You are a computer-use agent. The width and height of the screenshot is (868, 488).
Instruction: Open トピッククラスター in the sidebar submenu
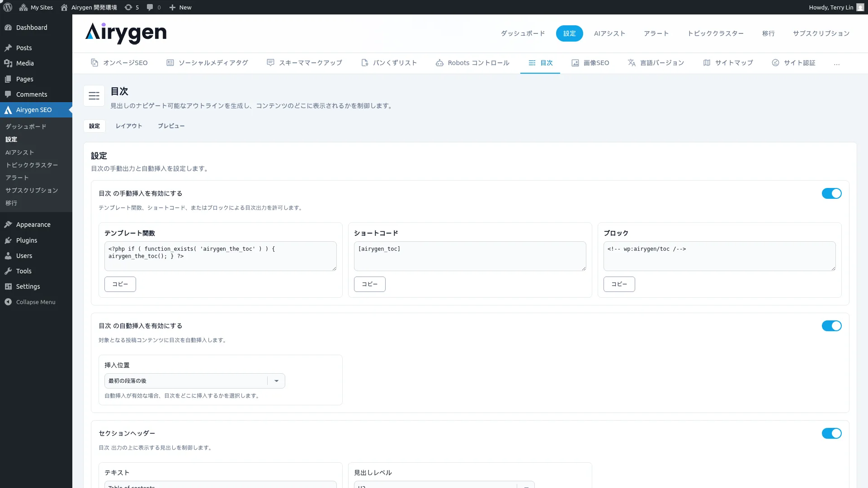tap(32, 165)
